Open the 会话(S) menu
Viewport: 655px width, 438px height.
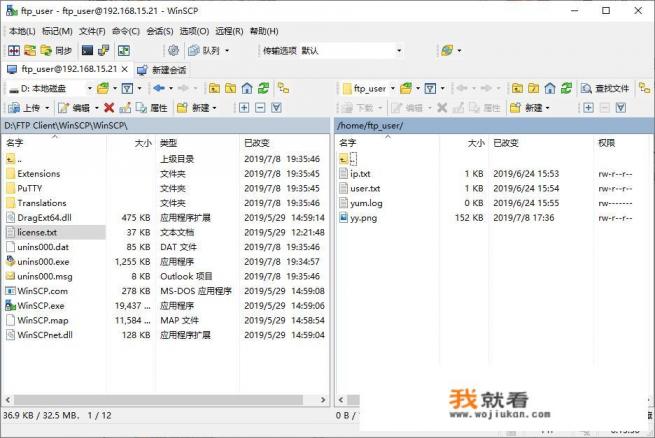pos(160,31)
